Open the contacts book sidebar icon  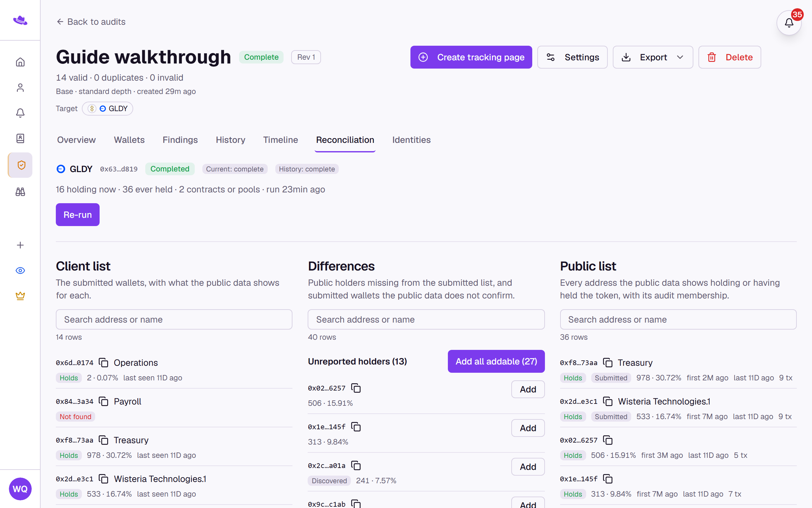[20, 138]
